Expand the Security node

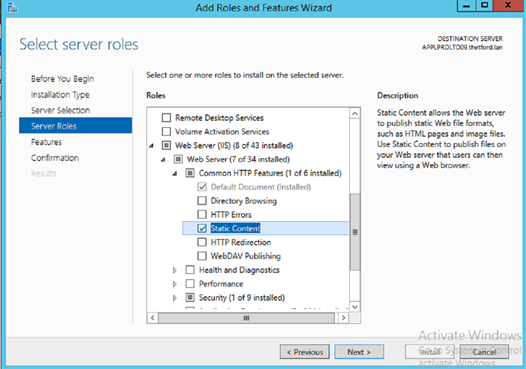[174, 298]
